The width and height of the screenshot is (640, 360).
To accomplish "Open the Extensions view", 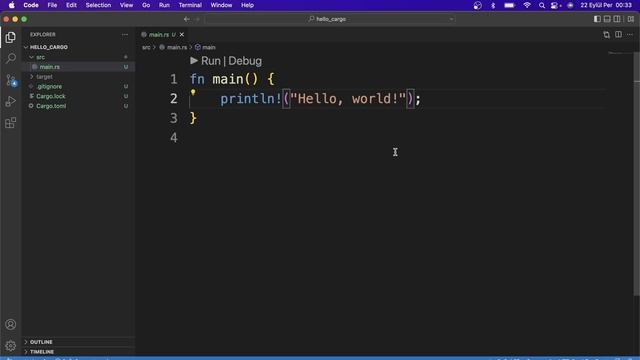I will pos(11,122).
